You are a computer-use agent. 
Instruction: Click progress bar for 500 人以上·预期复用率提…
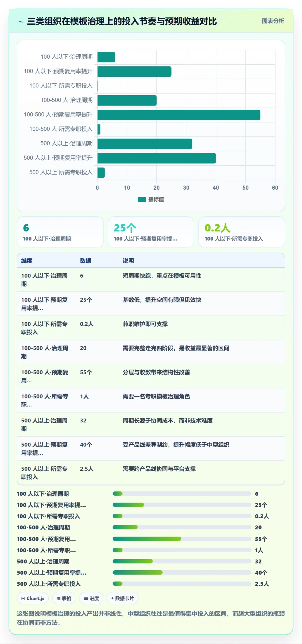click(x=182, y=573)
